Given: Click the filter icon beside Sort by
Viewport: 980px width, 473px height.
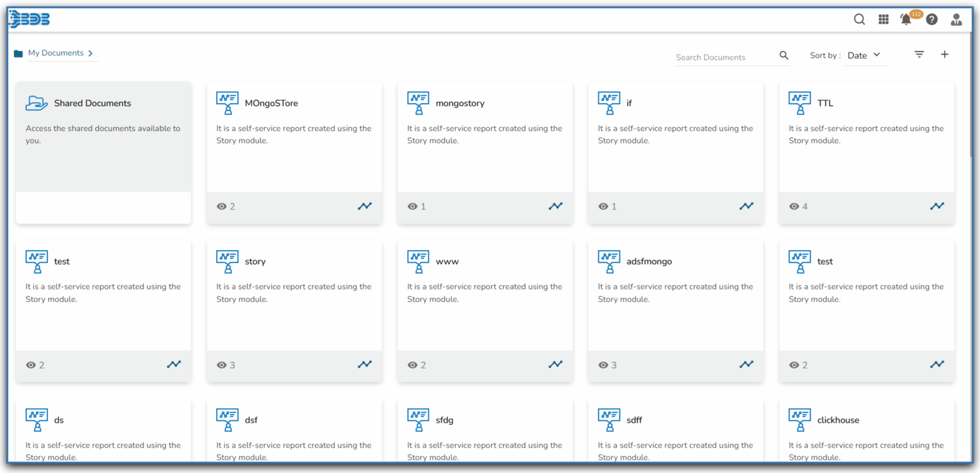Looking at the screenshot, I should point(919,54).
